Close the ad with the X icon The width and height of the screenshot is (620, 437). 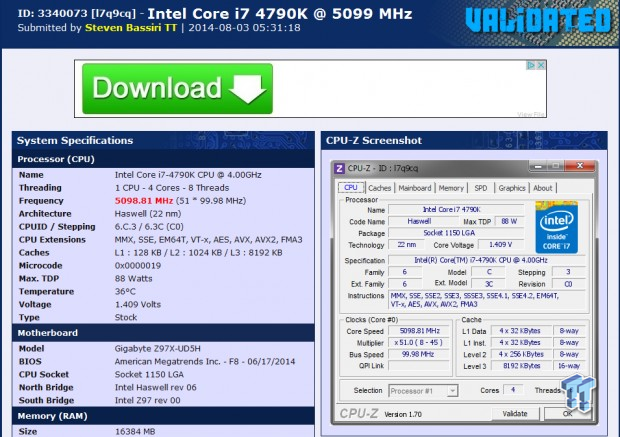541,65
